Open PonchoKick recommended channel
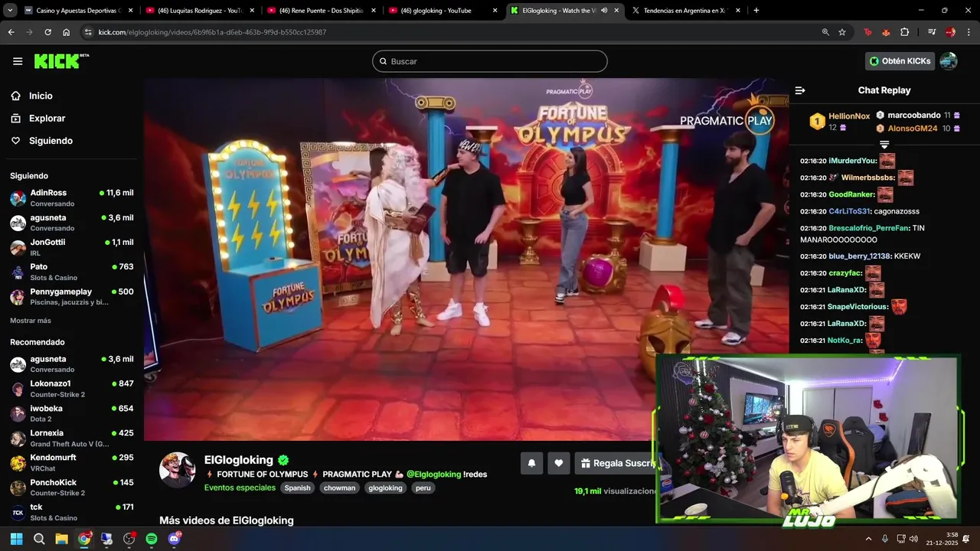The width and height of the screenshot is (980, 551). pos(72,487)
